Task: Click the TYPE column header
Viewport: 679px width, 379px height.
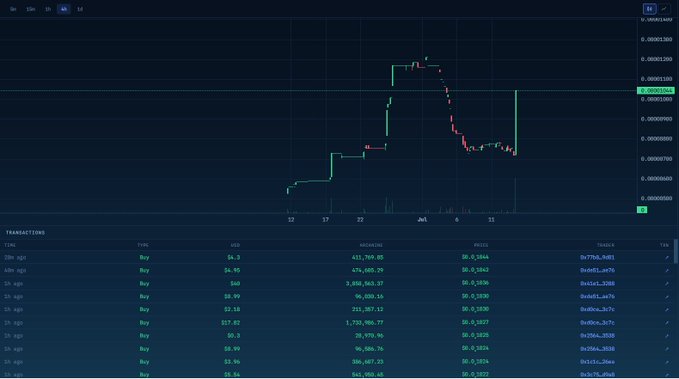Action: tap(143, 245)
